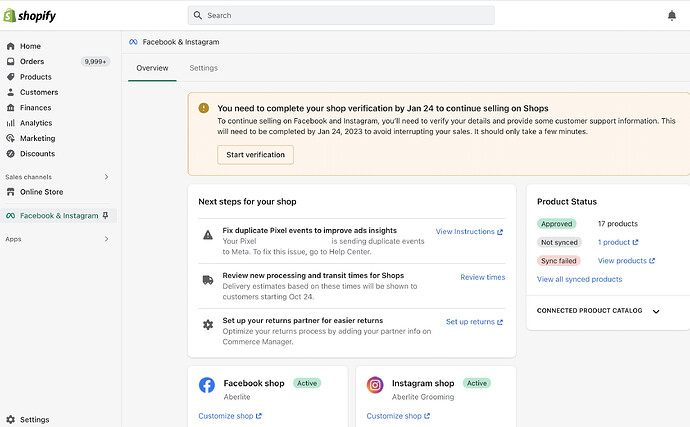This screenshot has height=427, width=690.
Task: Click the warning icon in verification banner
Action: click(204, 108)
